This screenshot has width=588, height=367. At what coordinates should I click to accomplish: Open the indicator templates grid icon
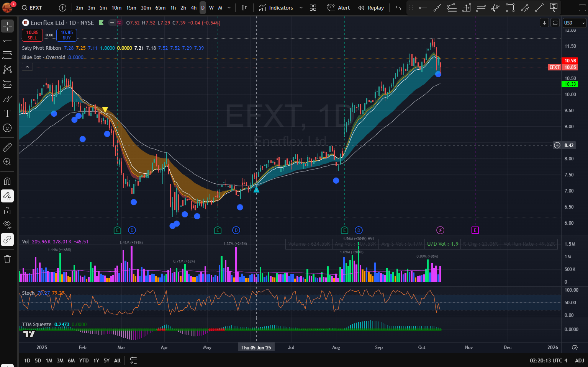[313, 8]
